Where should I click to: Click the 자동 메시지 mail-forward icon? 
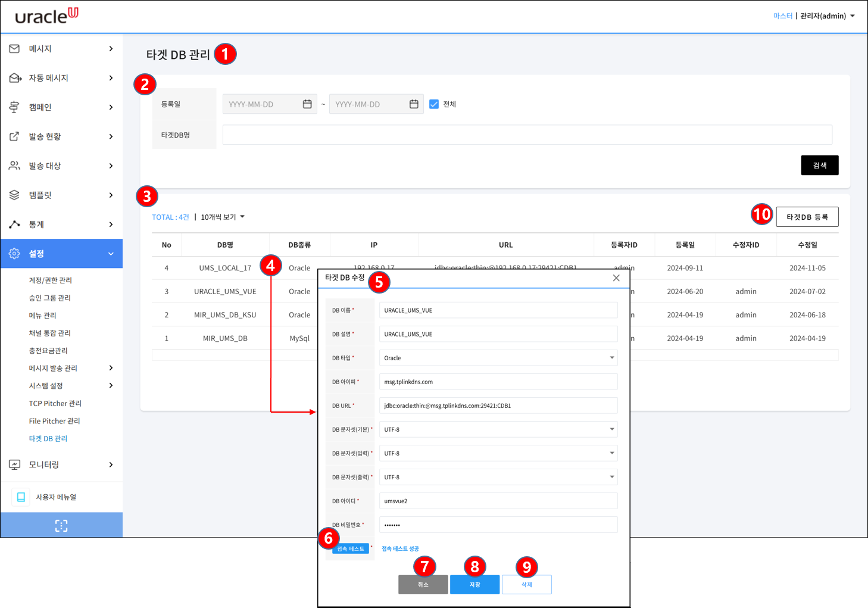point(15,78)
